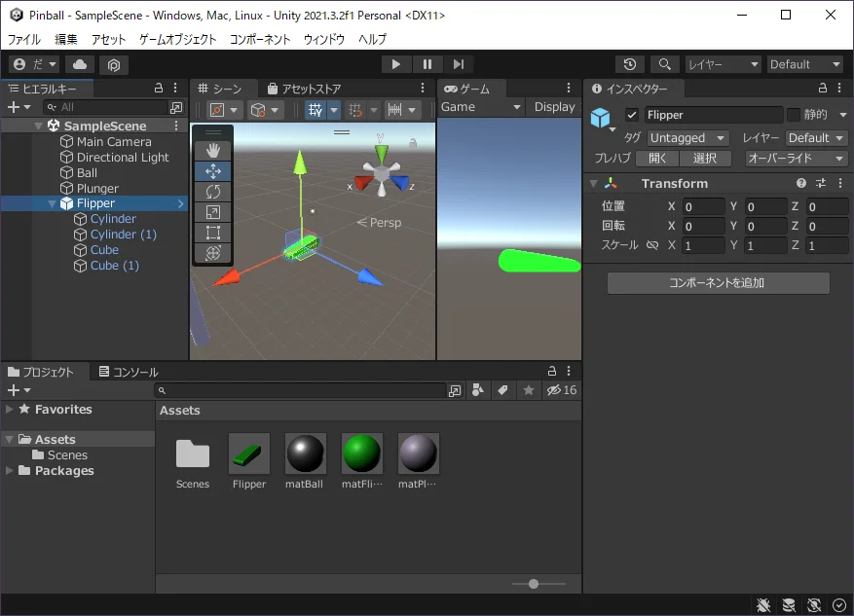Open inspector Layer Default dropdown
This screenshot has height=616, width=854.
(x=816, y=138)
